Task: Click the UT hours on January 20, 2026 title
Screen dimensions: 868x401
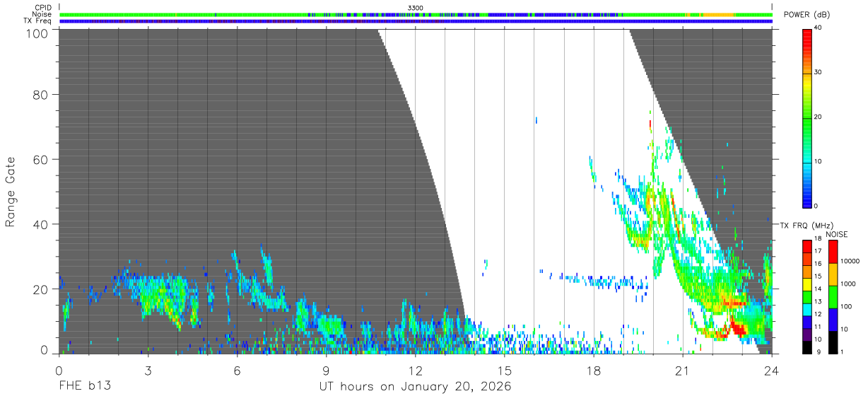Action: [416, 387]
